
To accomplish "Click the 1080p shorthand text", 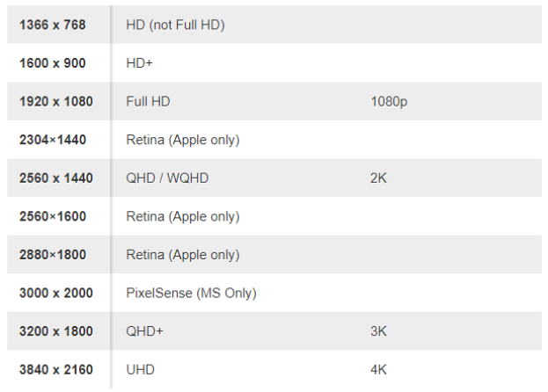I will tap(389, 102).
